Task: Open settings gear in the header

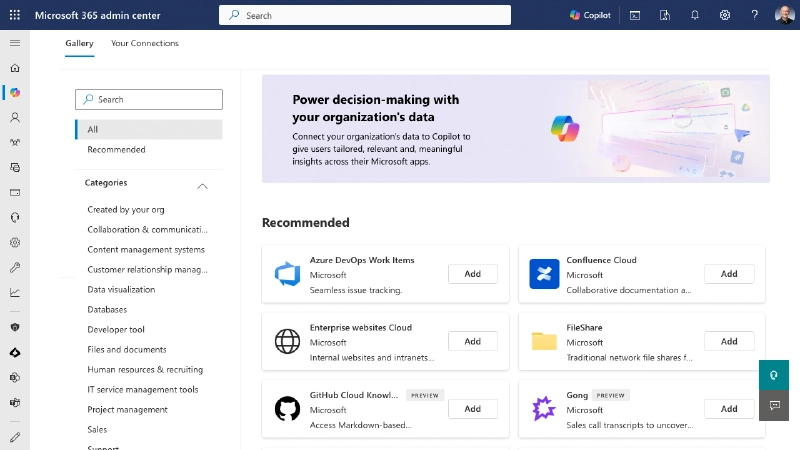Action: point(725,15)
